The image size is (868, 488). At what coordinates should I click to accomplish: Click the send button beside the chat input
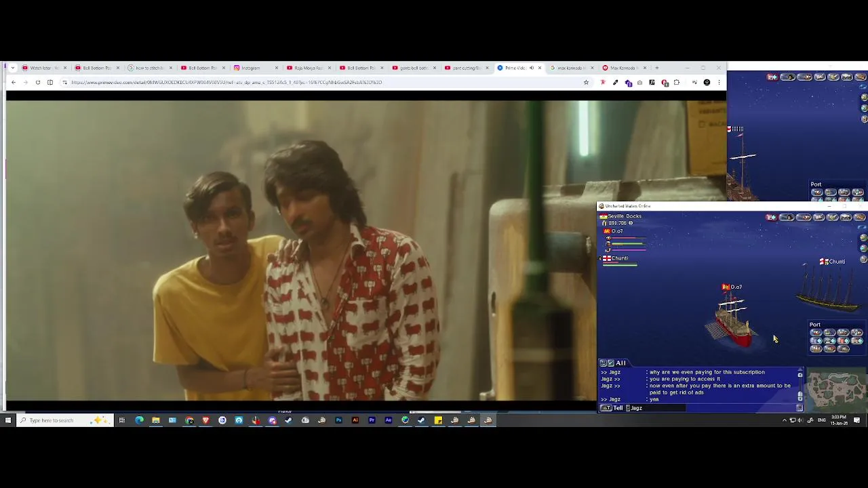[x=800, y=408]
